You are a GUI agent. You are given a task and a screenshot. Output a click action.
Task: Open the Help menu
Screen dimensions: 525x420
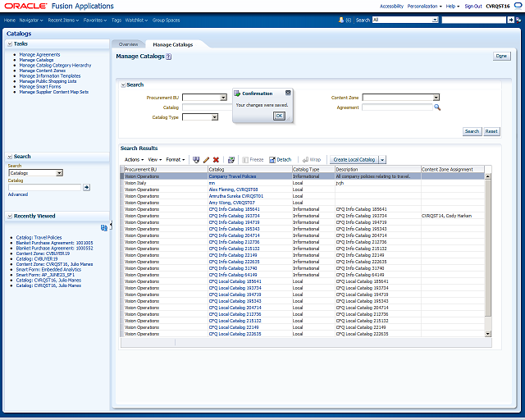(452, 6)
